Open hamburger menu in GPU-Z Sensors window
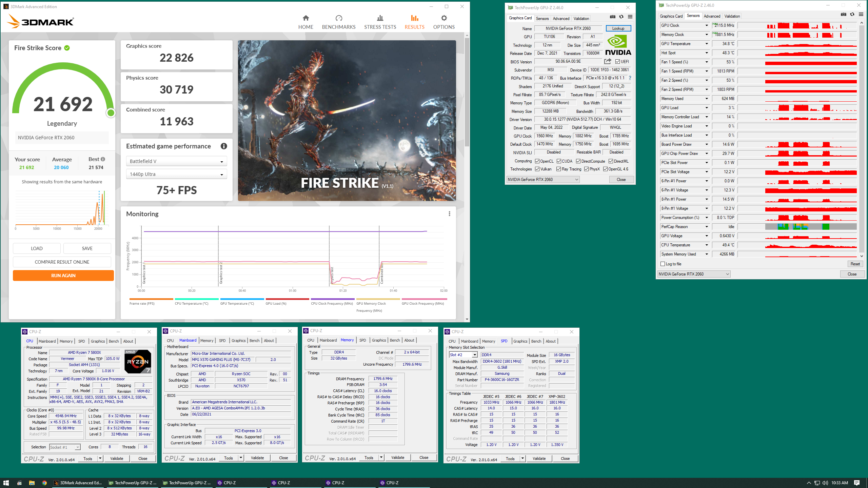The width and height of the screenshot is (868, 488). (861, 15)
